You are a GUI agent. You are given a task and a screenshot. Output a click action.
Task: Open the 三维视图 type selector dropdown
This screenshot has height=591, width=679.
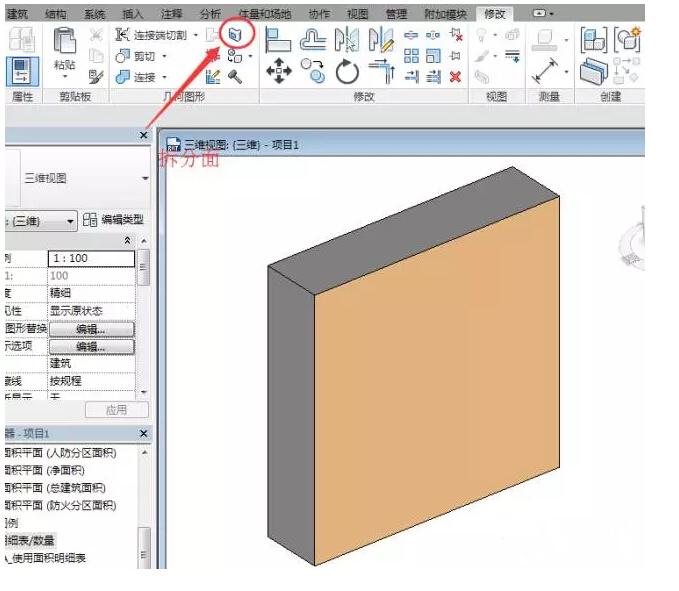pyautogui.click(x=146, y=179)
